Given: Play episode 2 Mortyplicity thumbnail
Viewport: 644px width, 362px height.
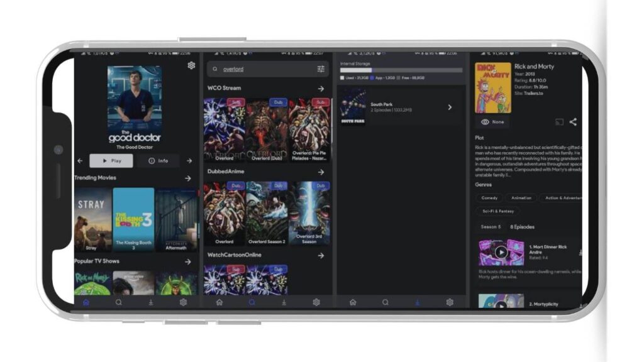Looking at the screenshot, I should pos(501,301).
